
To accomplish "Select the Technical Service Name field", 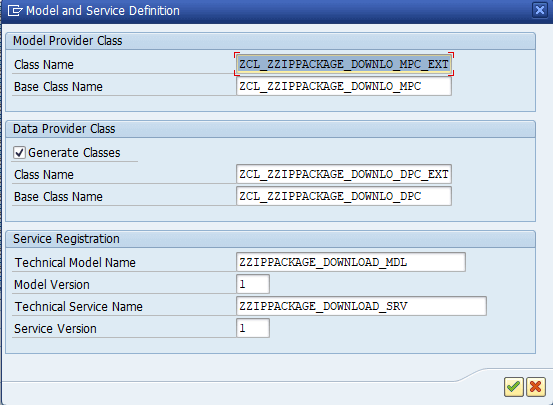I will point(361,306).
